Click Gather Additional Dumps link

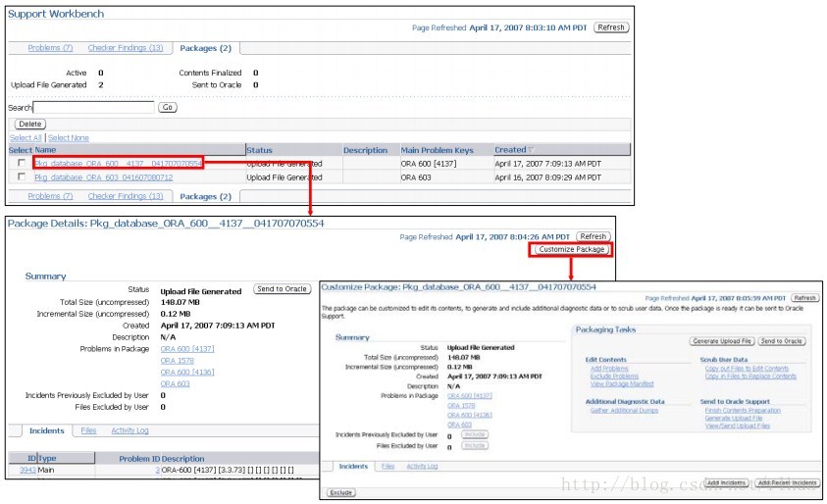pyautogui.click(x=624, y=410)
